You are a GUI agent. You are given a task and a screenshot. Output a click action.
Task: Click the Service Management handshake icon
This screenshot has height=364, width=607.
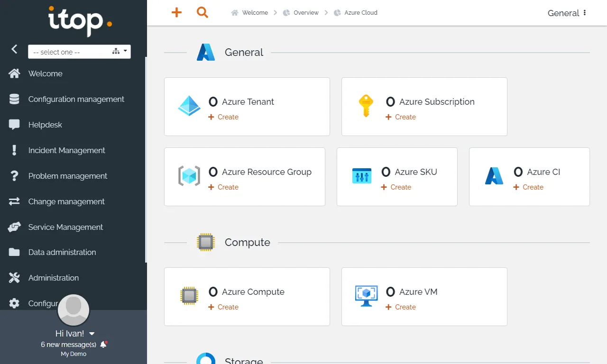(x=14, y=227)
